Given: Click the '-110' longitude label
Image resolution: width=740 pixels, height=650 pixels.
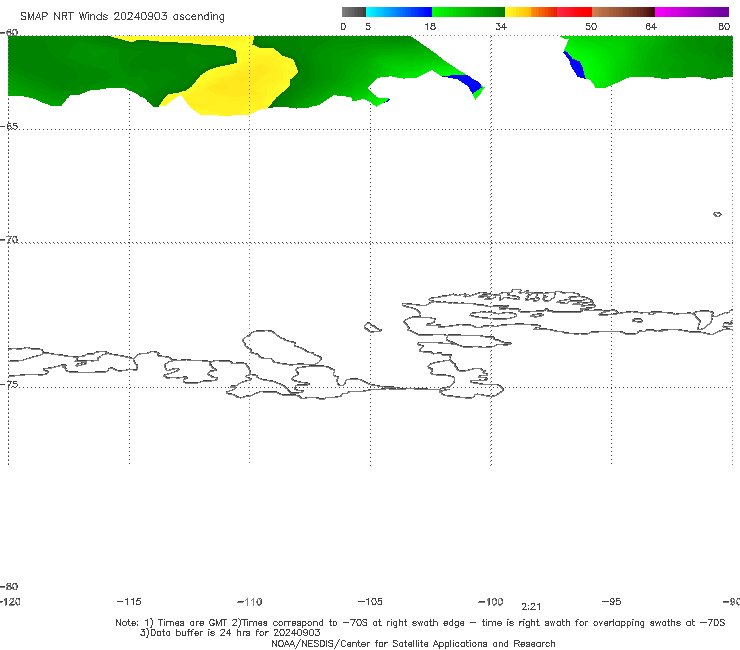Looking at the screenshot, I should click(x=250, y=602).
